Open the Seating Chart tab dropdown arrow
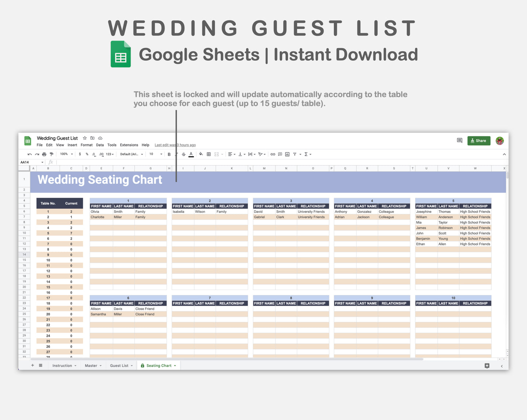 click(175, 365)
